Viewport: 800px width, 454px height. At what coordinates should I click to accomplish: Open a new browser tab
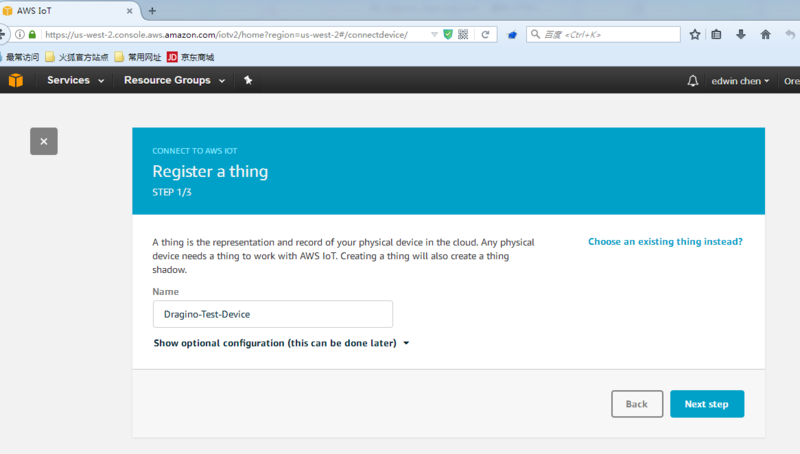pos(152,11)
